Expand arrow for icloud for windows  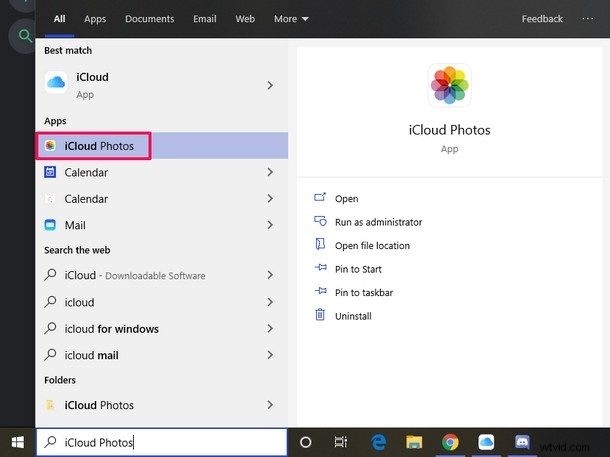[x=270, y=328]
